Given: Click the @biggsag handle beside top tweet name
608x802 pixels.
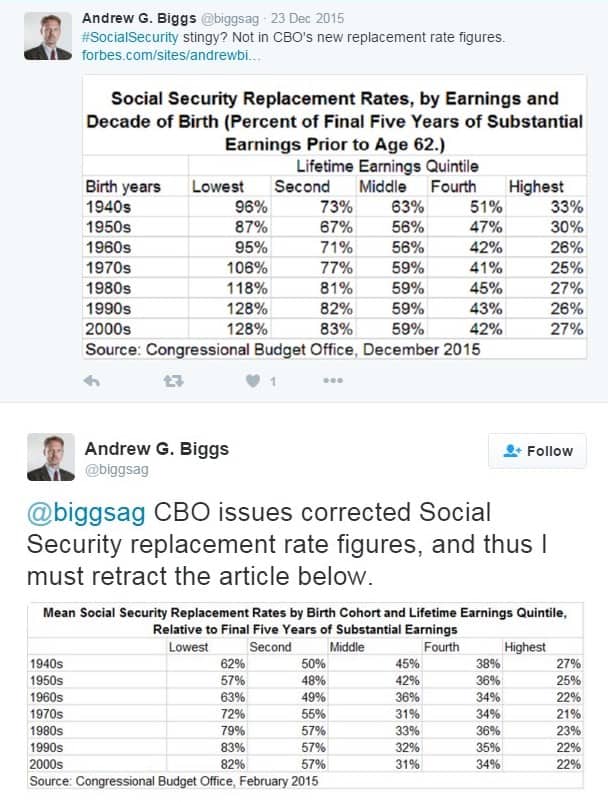Looking at the screenshot, I should tap(230, 19).
